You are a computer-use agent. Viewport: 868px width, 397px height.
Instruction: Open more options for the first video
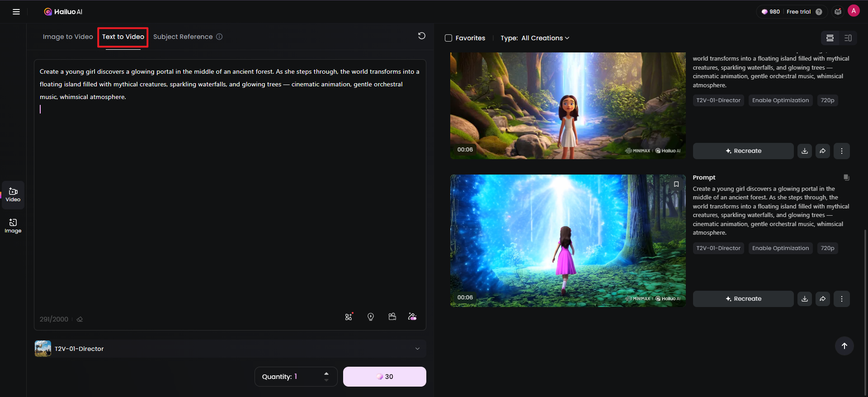pos(842,151)
